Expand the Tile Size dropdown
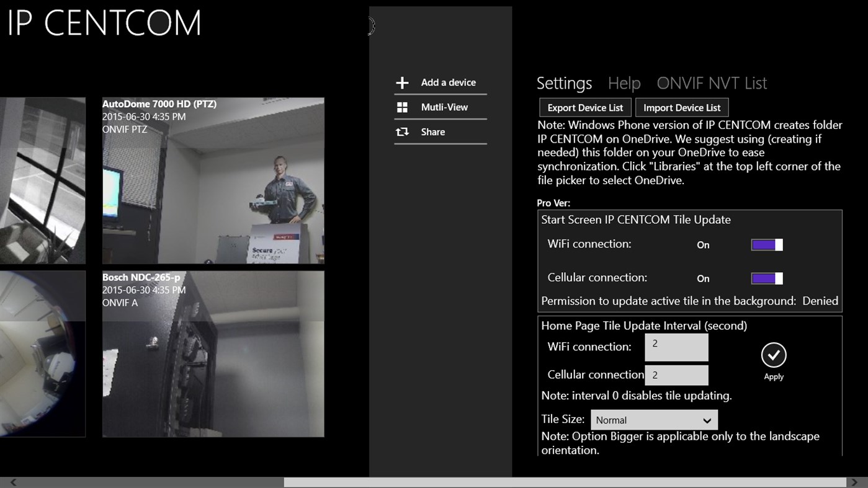This screenshot has height=488, width=868. [x=654, y=420]
